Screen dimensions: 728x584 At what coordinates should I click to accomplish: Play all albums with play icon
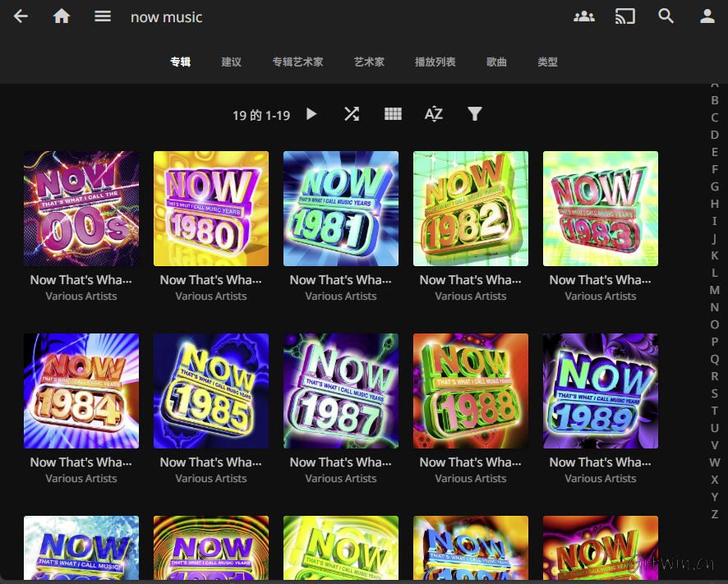[x=311, y=113]
